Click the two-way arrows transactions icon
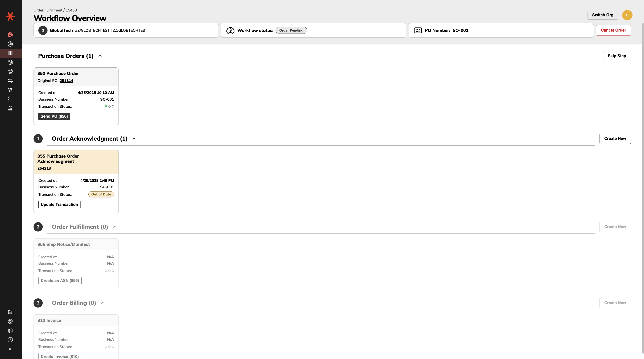This screenshot has width=644, height=359. point(10,81)
